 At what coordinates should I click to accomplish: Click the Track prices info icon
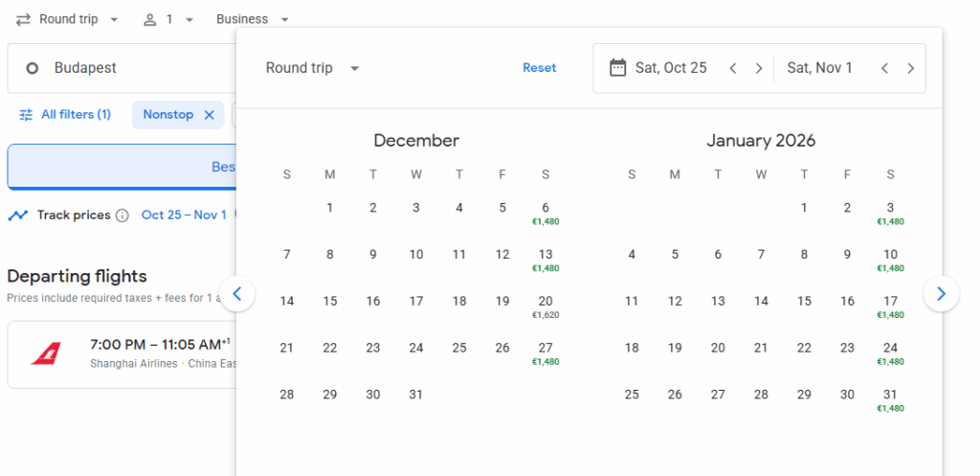pyautogui.click(x=122, y=215)
